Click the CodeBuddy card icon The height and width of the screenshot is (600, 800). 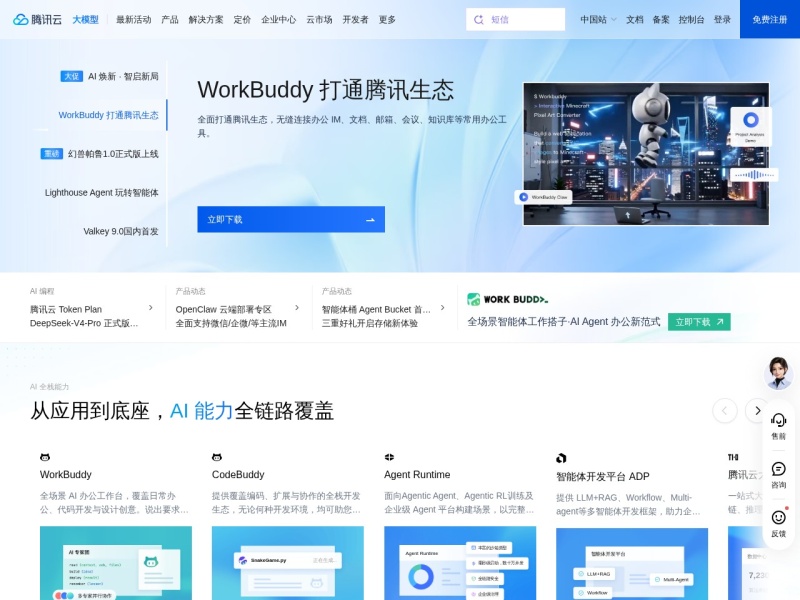(217, 457)
